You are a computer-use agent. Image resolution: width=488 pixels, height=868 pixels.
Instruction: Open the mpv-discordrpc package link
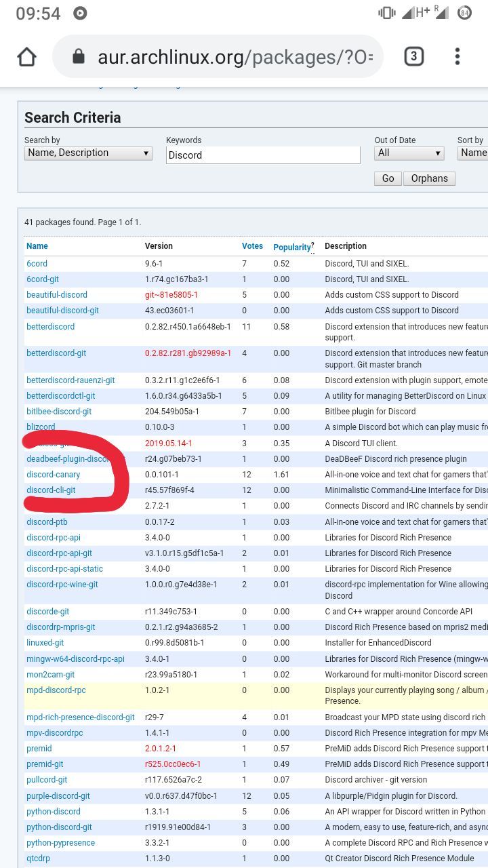tap(55, 733)
